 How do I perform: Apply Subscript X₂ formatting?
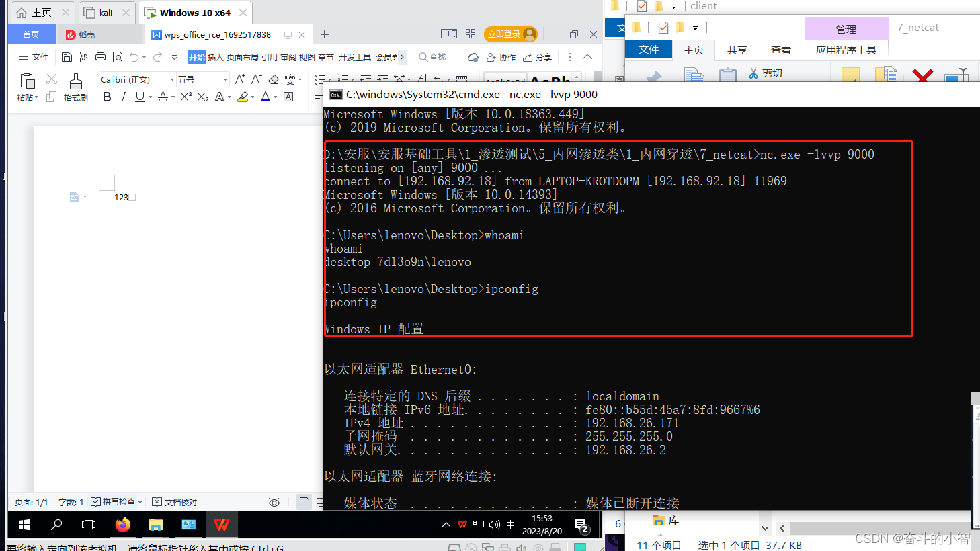point(203,97)
